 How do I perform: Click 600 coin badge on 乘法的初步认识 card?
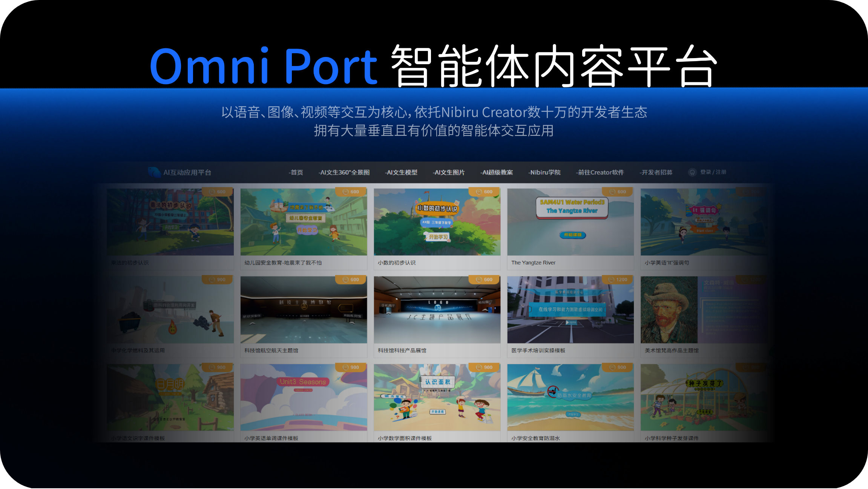218,192
